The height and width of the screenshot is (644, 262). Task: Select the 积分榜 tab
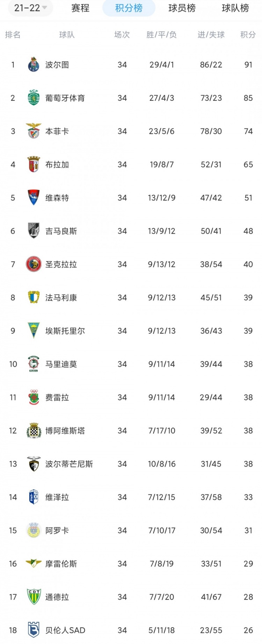pyautogui.click(x=129, y=8)
